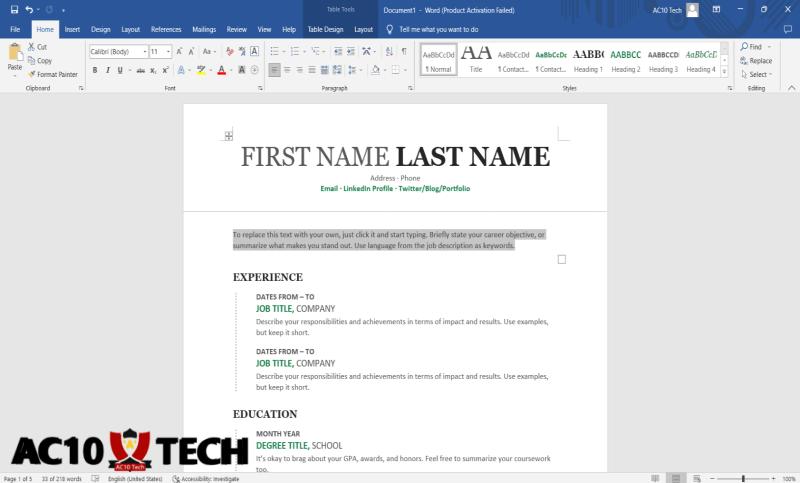This screenshot has width=800, height=483.
Task: Click the Replace button in Editing
Action: pos(755,61)
